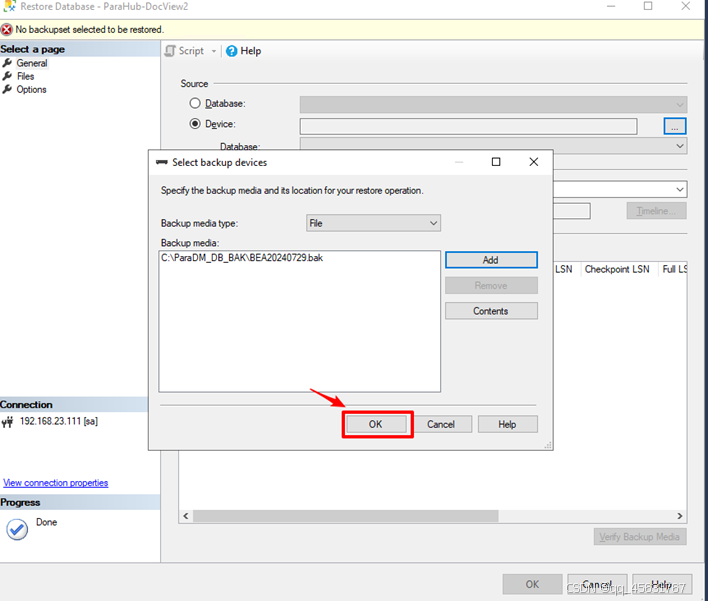Screen dimensions: 708x601
Task: Click the horizontal scrollbar thumb
Action: coord(346,516)
